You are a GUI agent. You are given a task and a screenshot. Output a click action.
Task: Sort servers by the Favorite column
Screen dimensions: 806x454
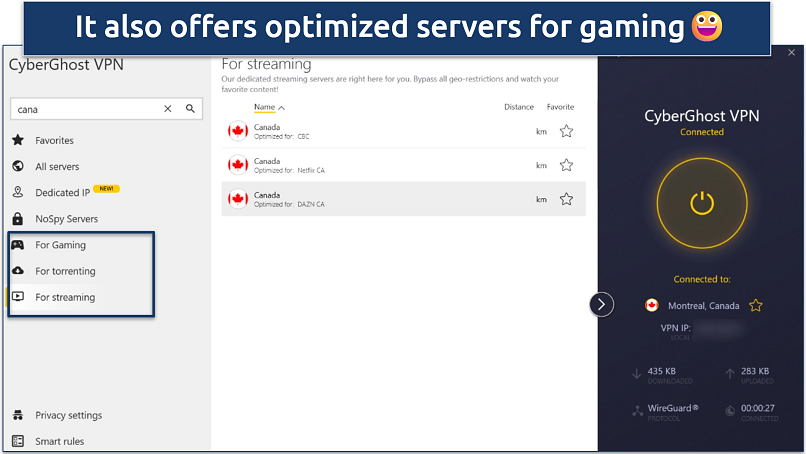tap(560, 107)
